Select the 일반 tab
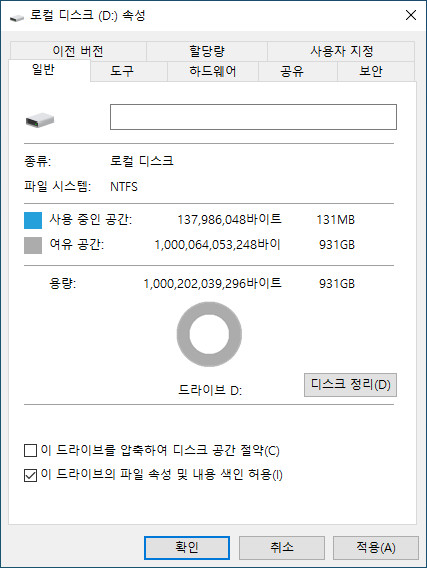This screenshot has width=427, height=568. pyautogui.click(x=49, y=70)
